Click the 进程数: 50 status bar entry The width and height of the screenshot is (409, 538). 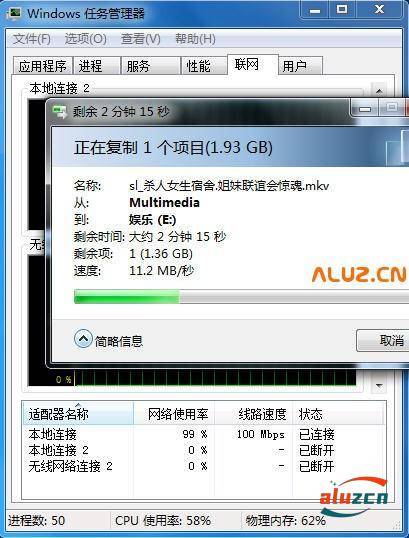click(36, 521)
